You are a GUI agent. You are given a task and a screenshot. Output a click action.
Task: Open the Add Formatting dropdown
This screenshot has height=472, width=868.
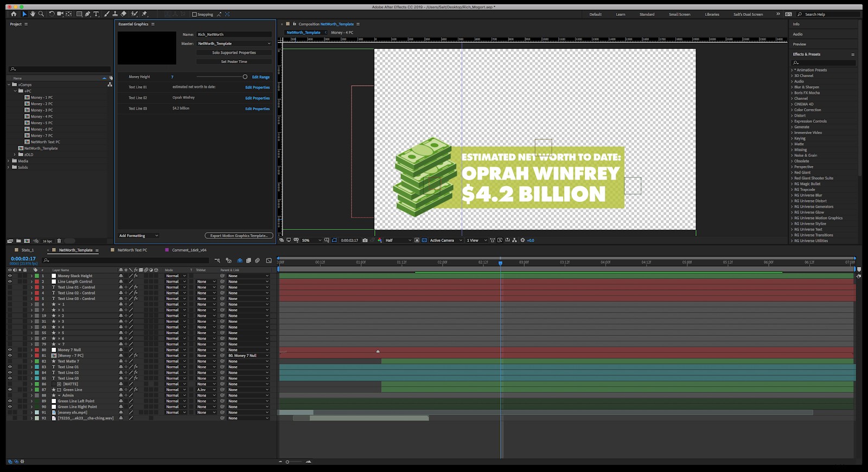(138, 235)
